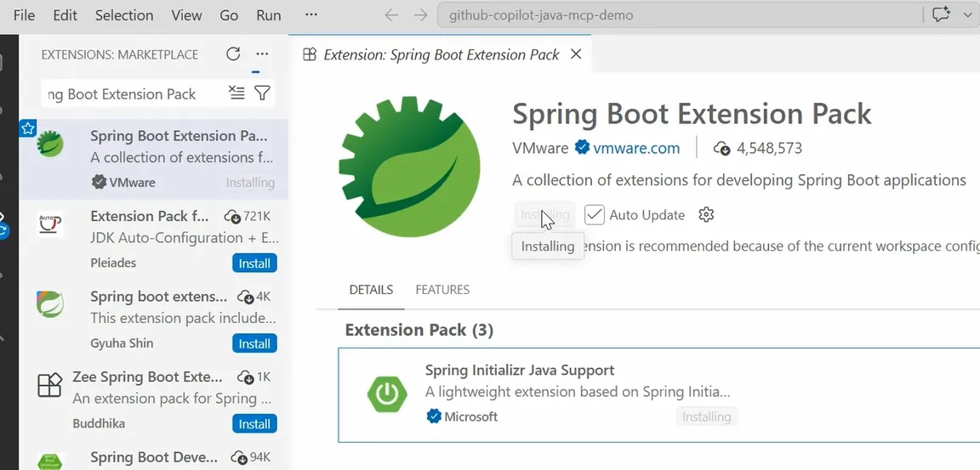980x470 pixels.
Task: Click the extension tab preview icon
Action: point(310,54)
